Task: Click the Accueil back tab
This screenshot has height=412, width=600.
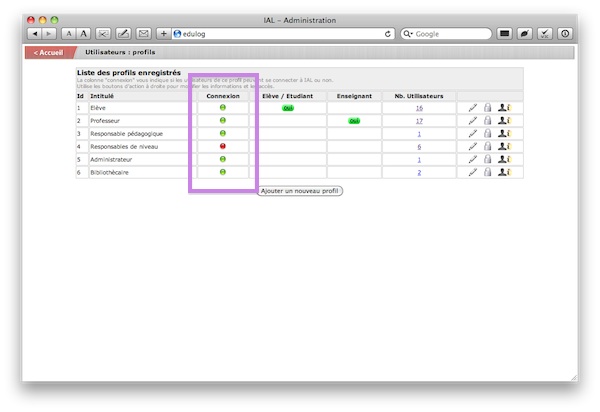Action: (47, 52)
